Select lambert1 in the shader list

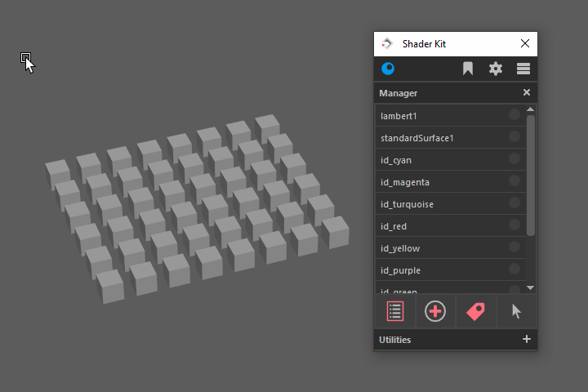(x=451, y=115)
